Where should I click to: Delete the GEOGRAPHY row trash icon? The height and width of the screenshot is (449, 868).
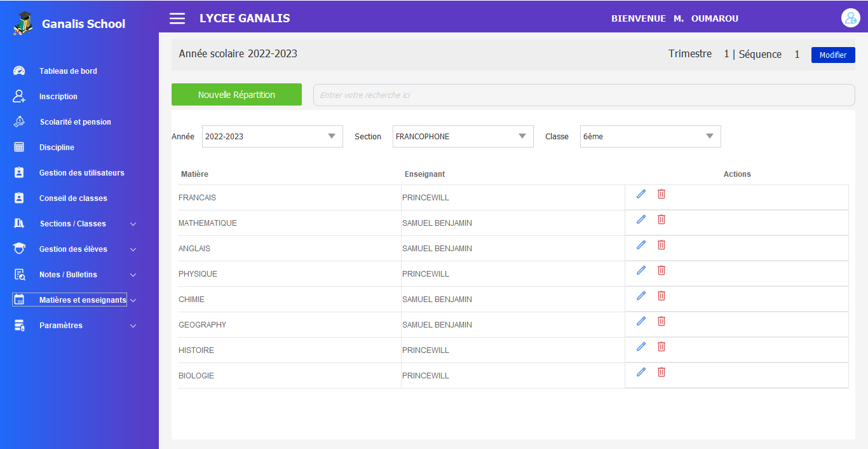(661, 321)
